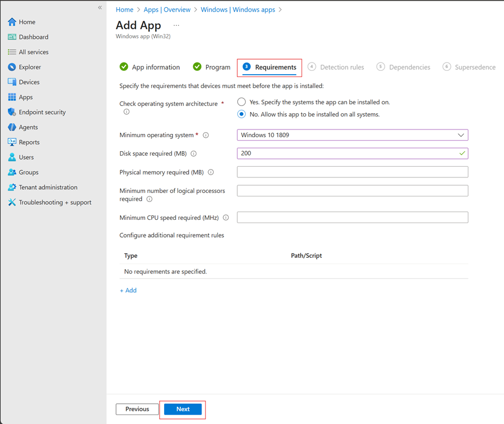Open the Dashboard page
This screenshot has width=504, height=424.
32,37
